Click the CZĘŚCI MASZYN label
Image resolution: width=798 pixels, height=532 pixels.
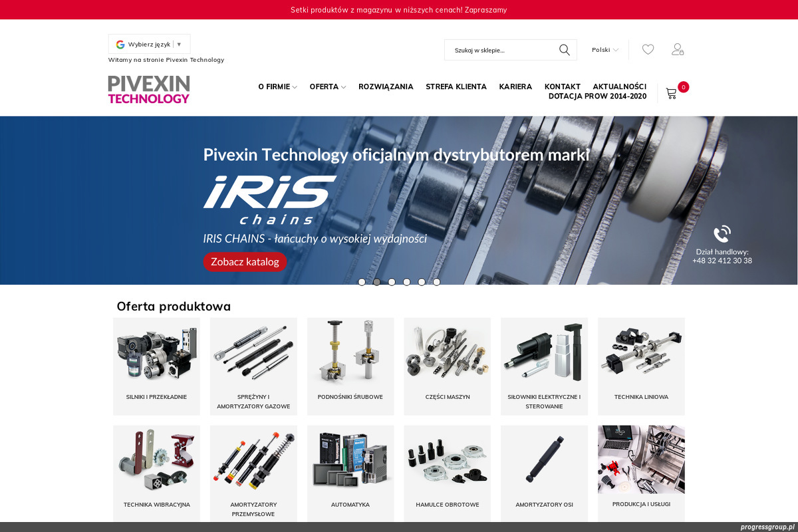click(448, 397)
